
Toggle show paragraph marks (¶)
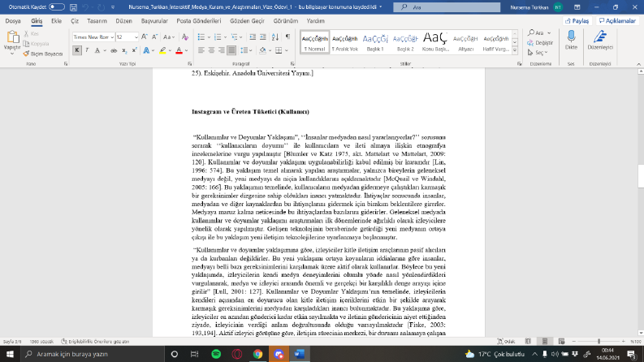pos(288,37)
